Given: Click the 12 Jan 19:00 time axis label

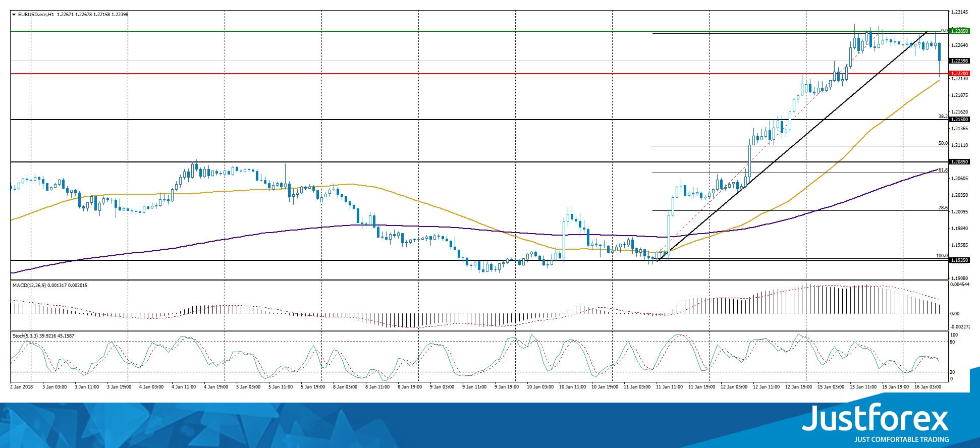Looking at the screenshot, I should (x=798, y=387).
